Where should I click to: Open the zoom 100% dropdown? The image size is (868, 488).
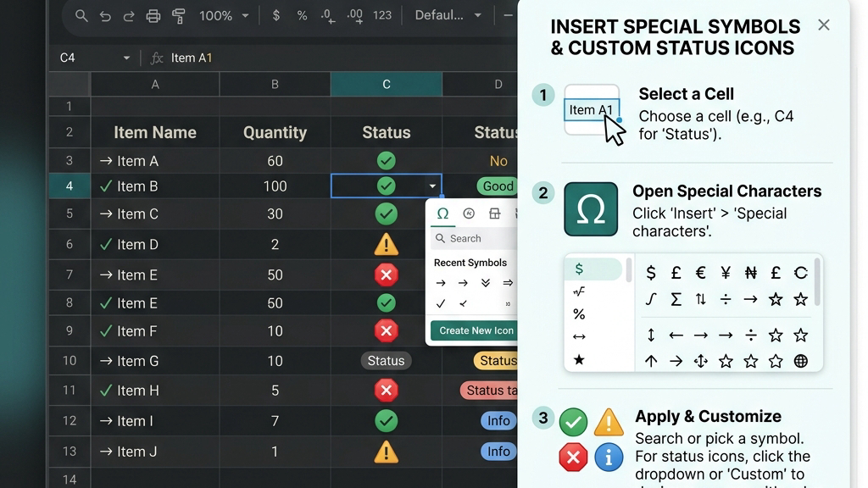coord(224,15)
